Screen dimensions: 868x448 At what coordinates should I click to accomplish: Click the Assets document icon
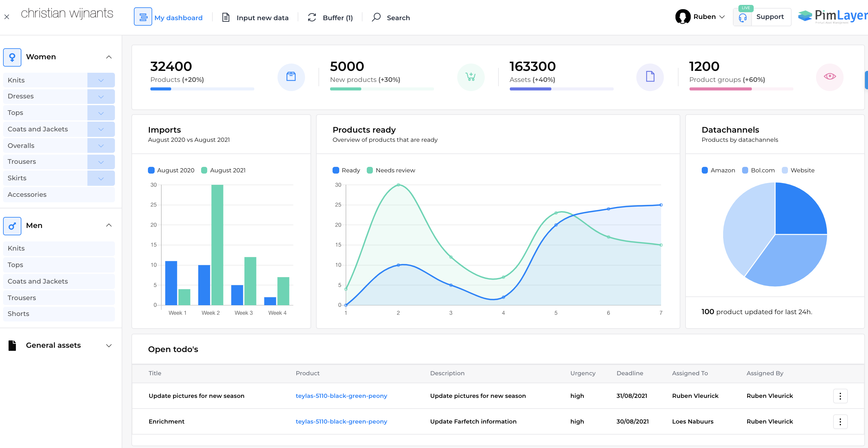tap(650, 77)
